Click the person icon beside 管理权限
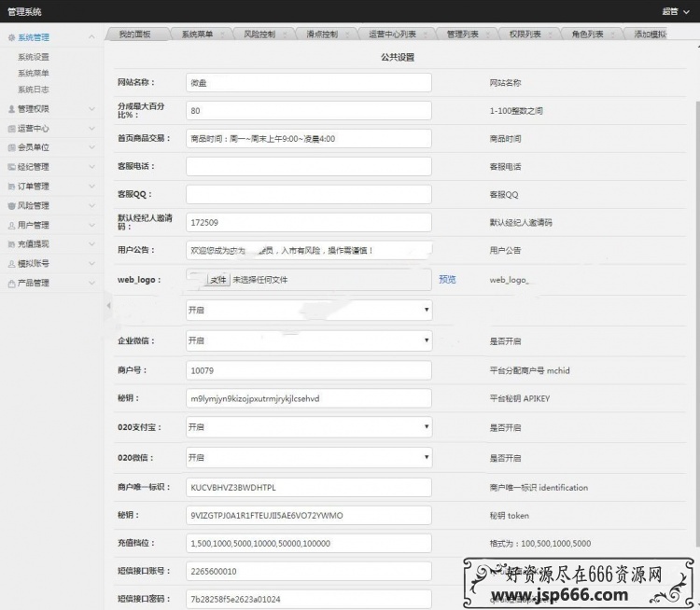The height and width of the screenshot is (610, 700). [x=11, y=109]
